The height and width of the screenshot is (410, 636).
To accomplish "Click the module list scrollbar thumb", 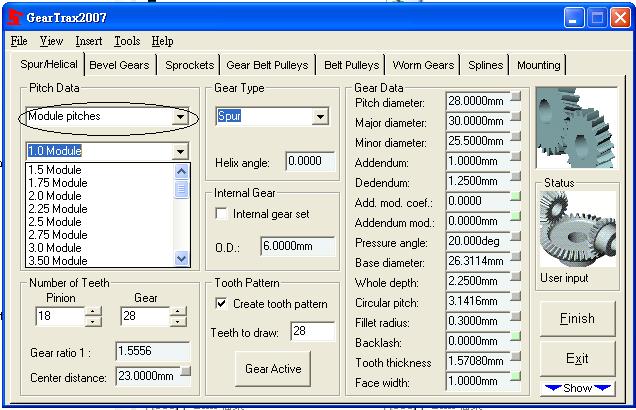I will (181, 189).
